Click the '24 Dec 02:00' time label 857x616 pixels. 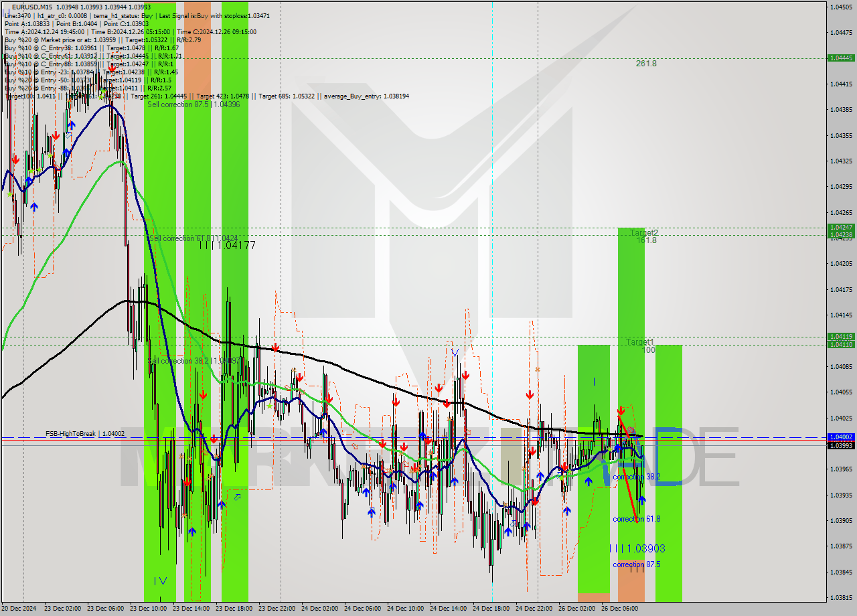click(x=319, y=609)
